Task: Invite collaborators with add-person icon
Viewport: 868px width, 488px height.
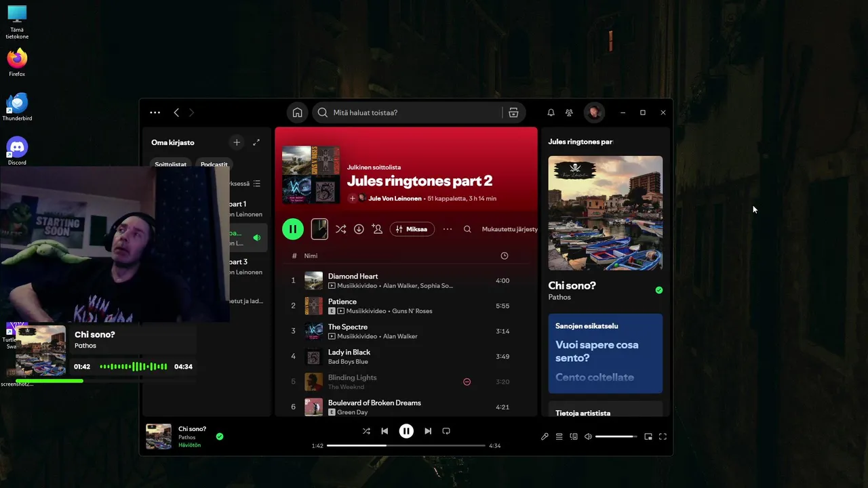Action: click(377, 229)
